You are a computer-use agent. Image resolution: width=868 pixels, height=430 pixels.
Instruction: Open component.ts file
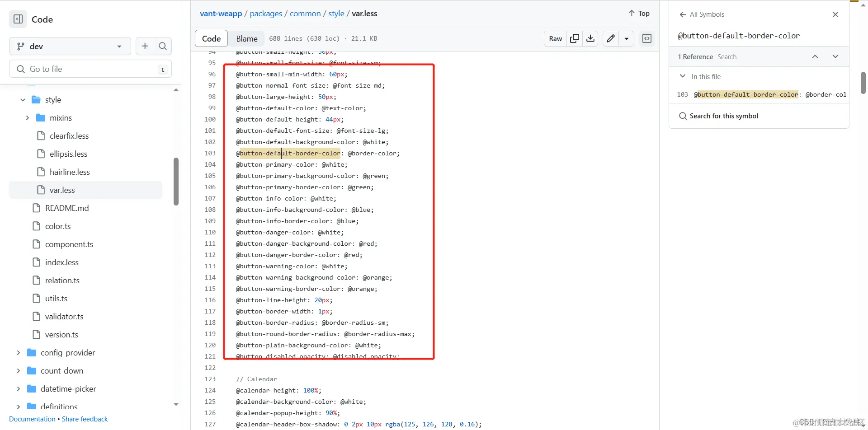click(69, 244)
